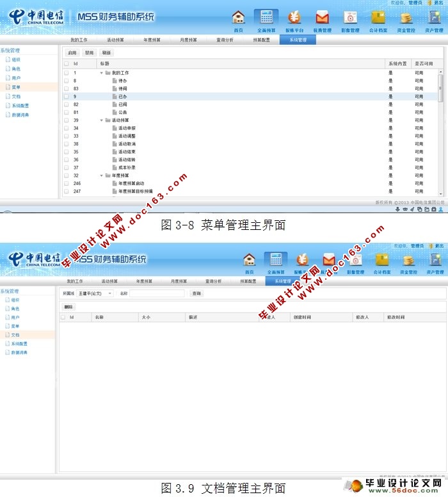This screenshot has width=448, height=497.
Task: Click scroll-down arrow of menu table
Action: click(440, 193)
